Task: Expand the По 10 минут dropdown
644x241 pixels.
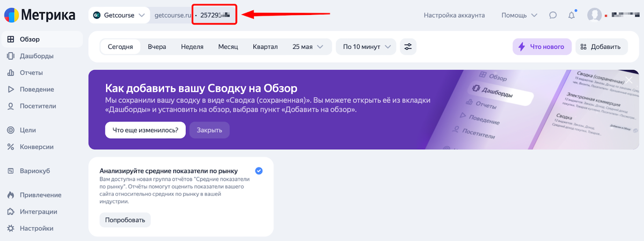Action: 366,47
